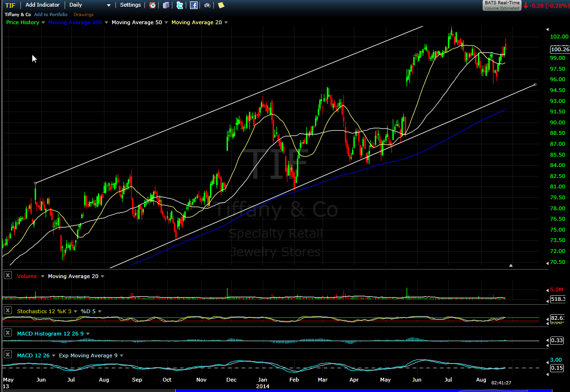Viewport: 570px width, 392px height.
Task: Select the Moving Average 200 label
Action: click(75, 22)
